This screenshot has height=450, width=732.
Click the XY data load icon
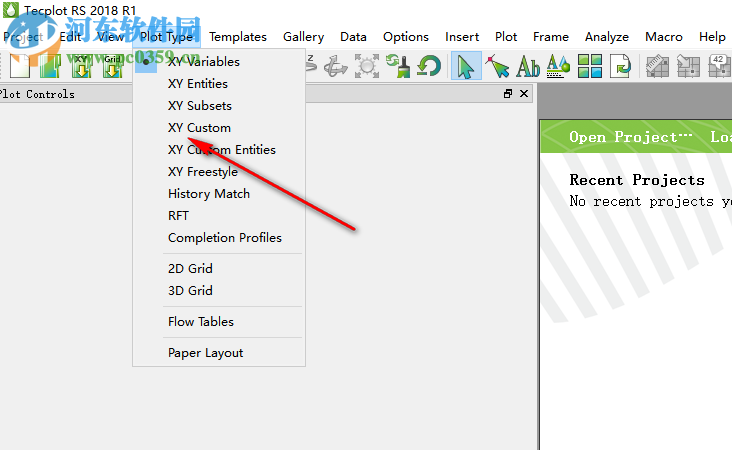pyautogui.click(x=81, y=66)
